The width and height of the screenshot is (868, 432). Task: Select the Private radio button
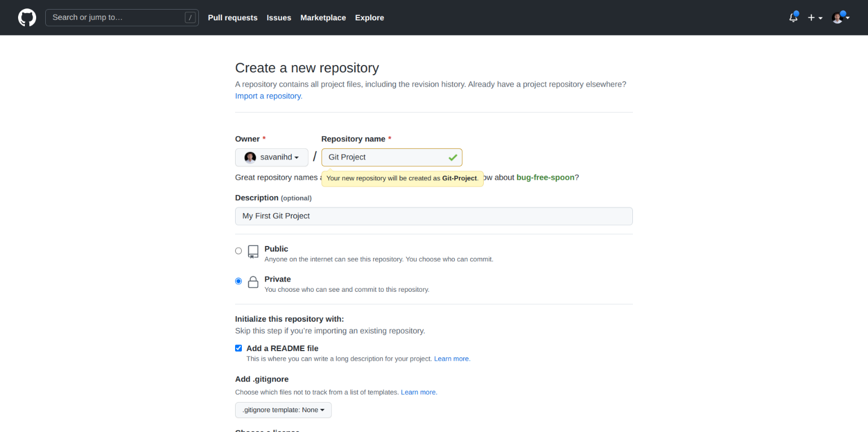pyautogui.click(x=238, y=281)
